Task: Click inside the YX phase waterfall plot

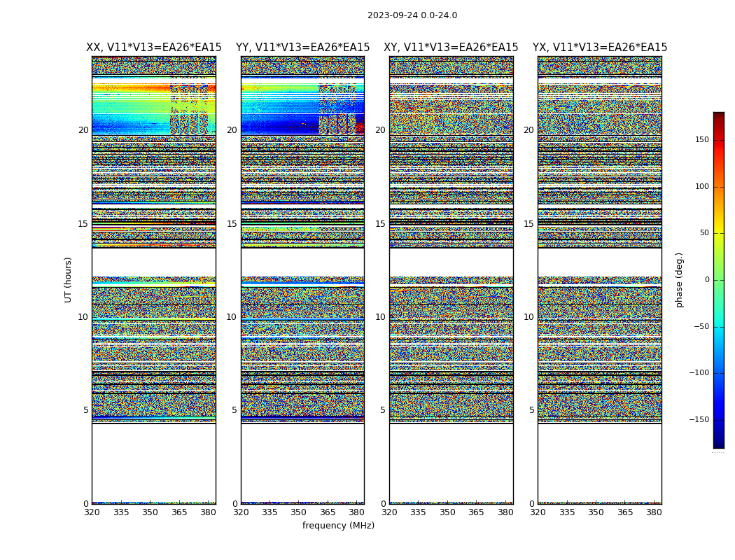Action: click(x=600, y=280)
